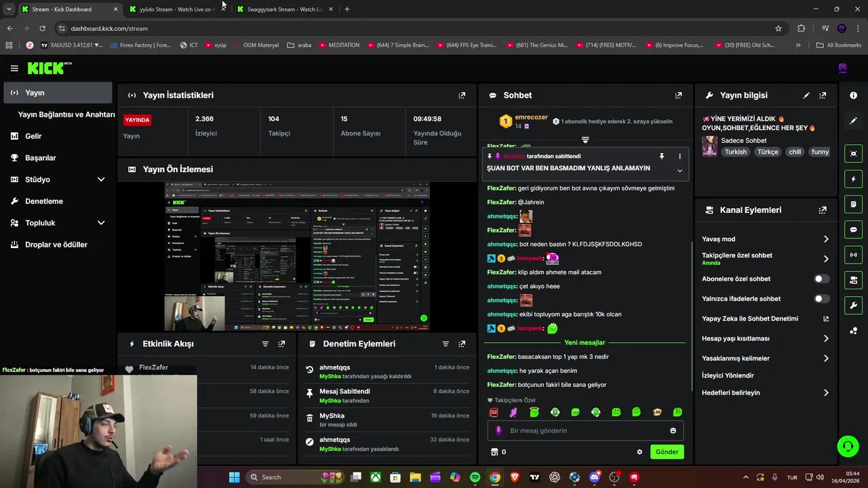Pop out the Kanal Eylemleri panel

coord(823,210)
